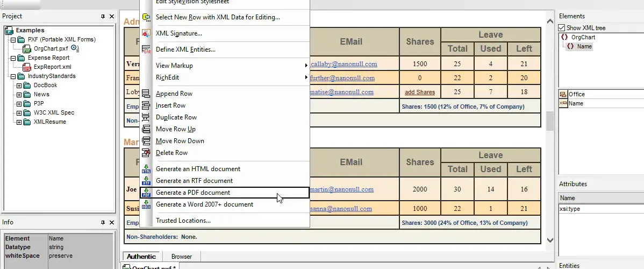Switch to the Browser tab
This screenshot has width=644, height=269.
pos(182,257)
